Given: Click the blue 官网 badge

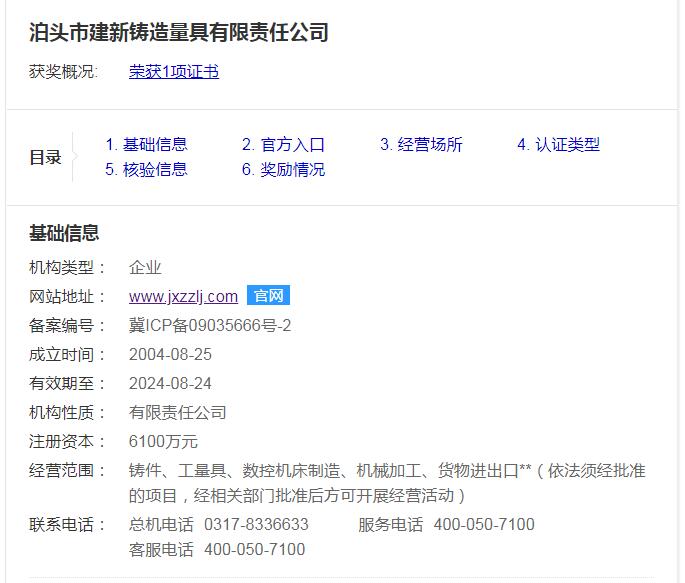Looking at the screenshot, I should [x=268, y=296].
